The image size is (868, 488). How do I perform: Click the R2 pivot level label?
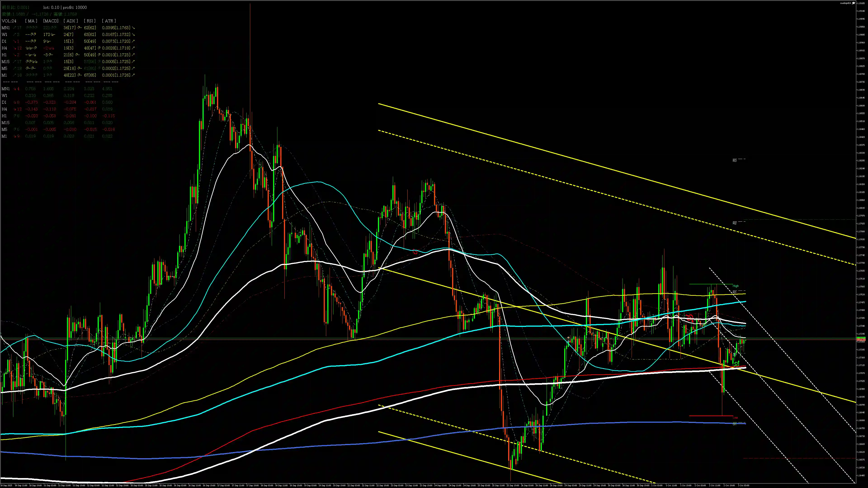click(735, 223)
